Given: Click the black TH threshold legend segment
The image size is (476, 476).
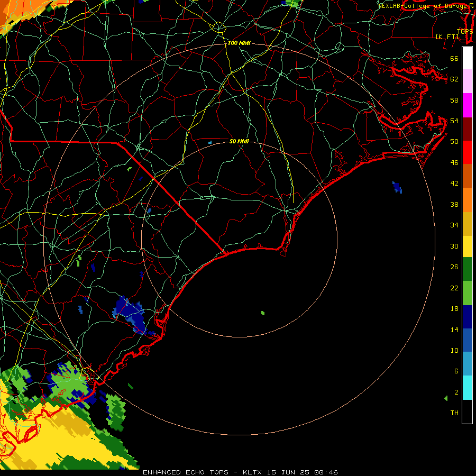Looking at the screenshot, I should tap(467, 411).
